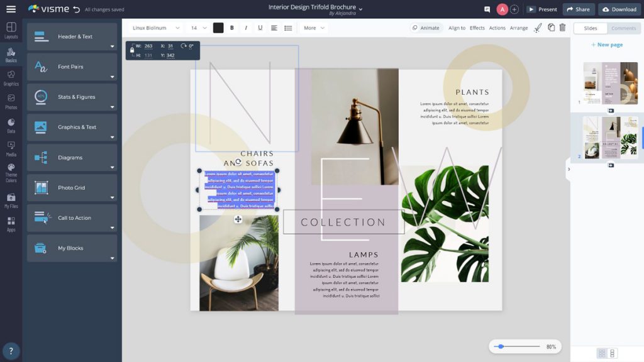
Task: Switch to the Comments tab
Action: [x=622, y=28]
